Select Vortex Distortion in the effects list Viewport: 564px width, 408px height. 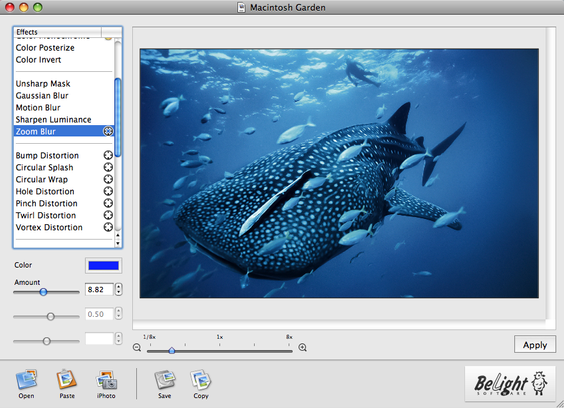(49, 227)
